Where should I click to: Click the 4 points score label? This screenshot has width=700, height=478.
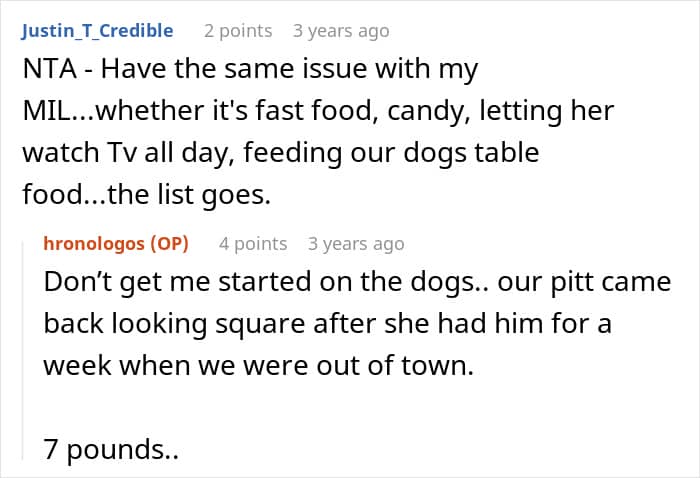(x=253, y=244)
